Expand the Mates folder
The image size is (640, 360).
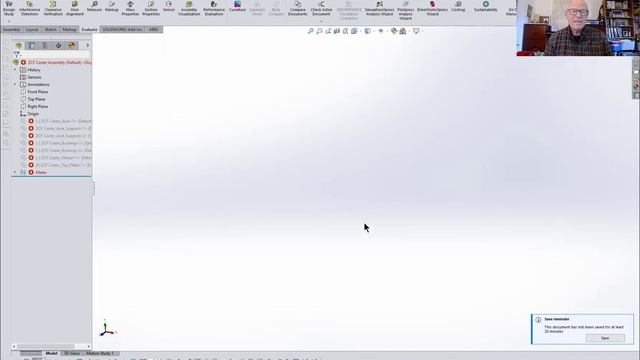click(x=15, y=172)
